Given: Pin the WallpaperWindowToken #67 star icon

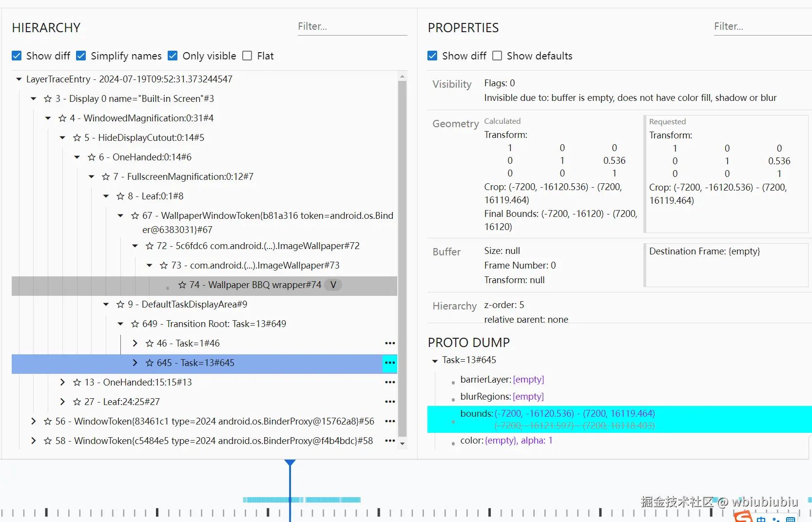Looking at the screenshot, I should pos(135,216).
